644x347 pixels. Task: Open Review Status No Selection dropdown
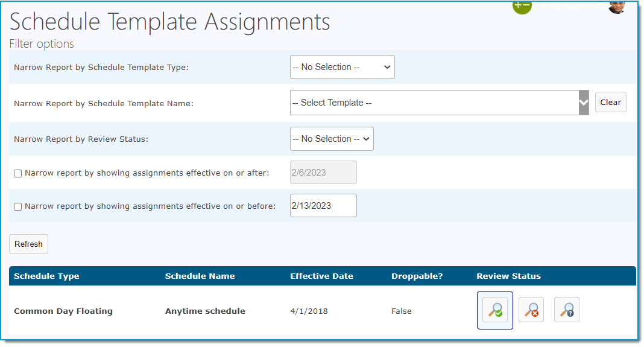point(332,139)
